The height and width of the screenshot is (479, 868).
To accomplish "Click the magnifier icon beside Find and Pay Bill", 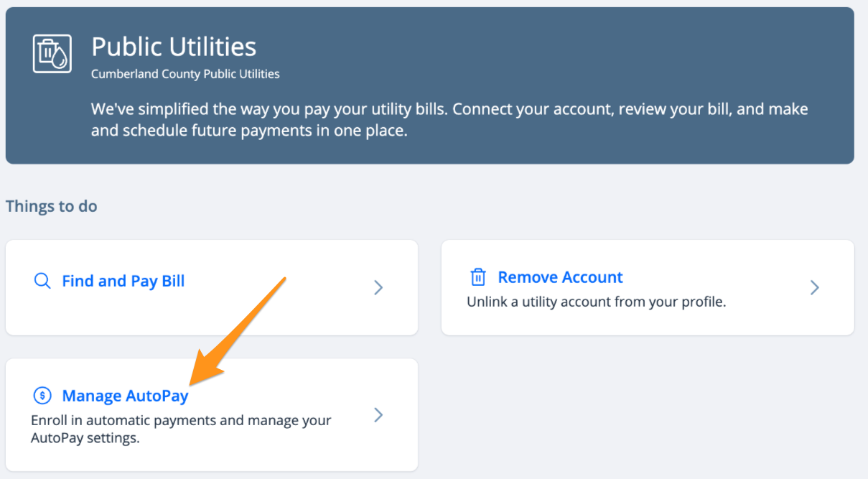I will [42, 281].
